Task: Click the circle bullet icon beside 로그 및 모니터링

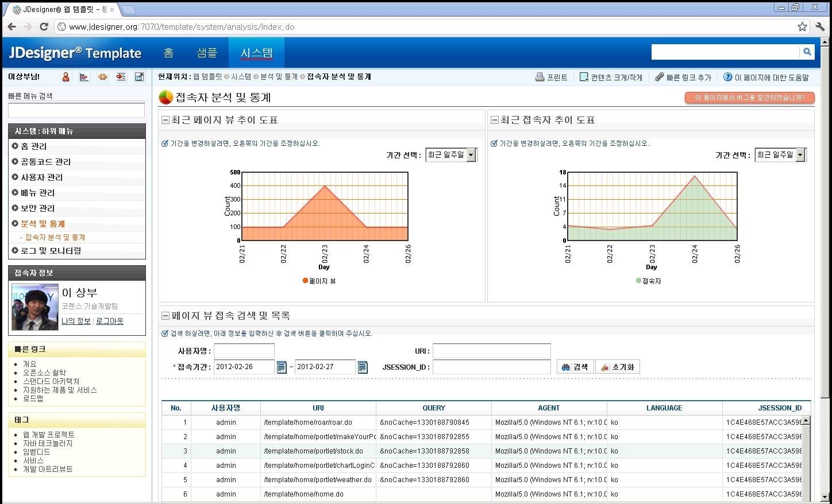Action: [x=15, y=251]
